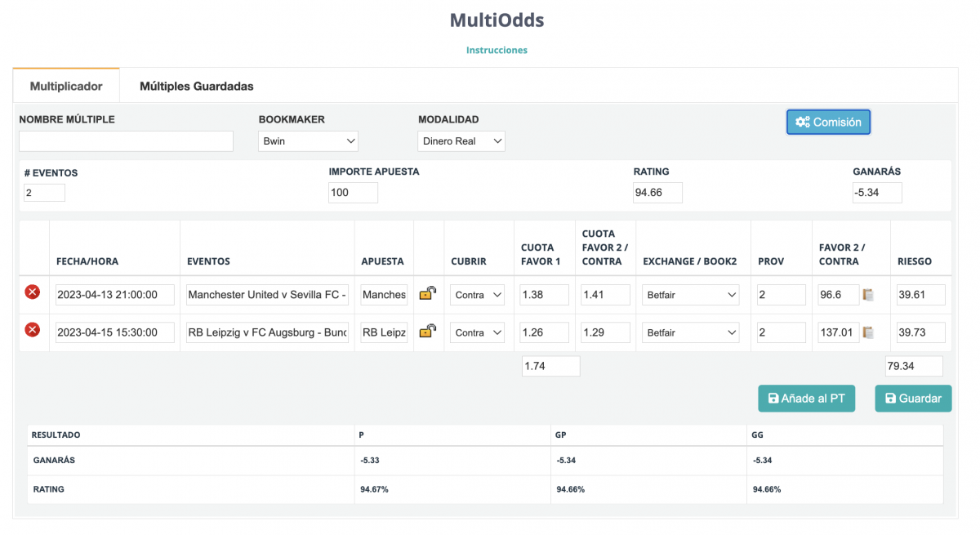
Task: Copy the 137.01 contra stake value
Action: [868, 332]
